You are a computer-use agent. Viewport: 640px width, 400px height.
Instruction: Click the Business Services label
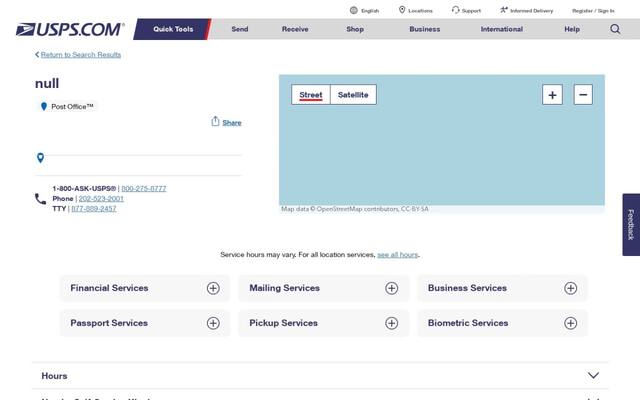pos(467,288)
